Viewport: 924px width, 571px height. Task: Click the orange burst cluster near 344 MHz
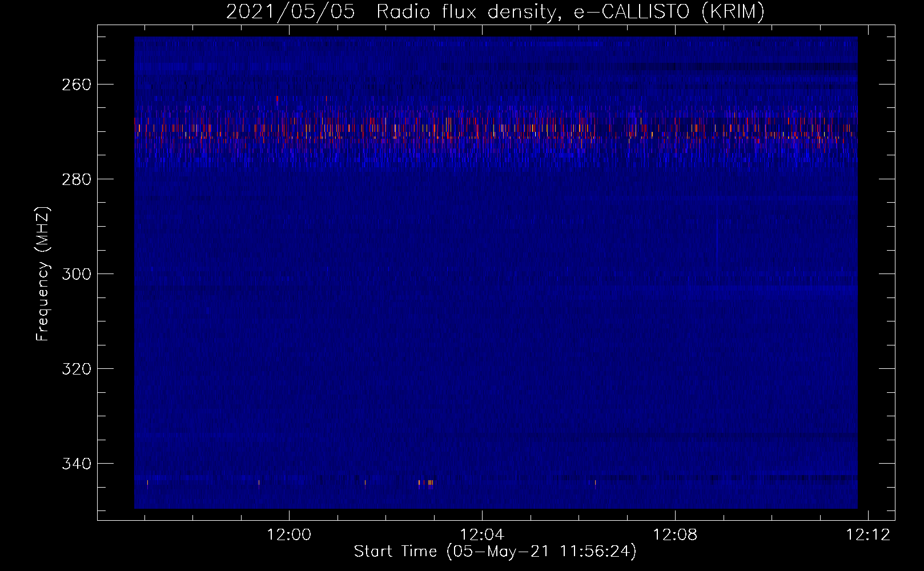(x=426, y=483)
